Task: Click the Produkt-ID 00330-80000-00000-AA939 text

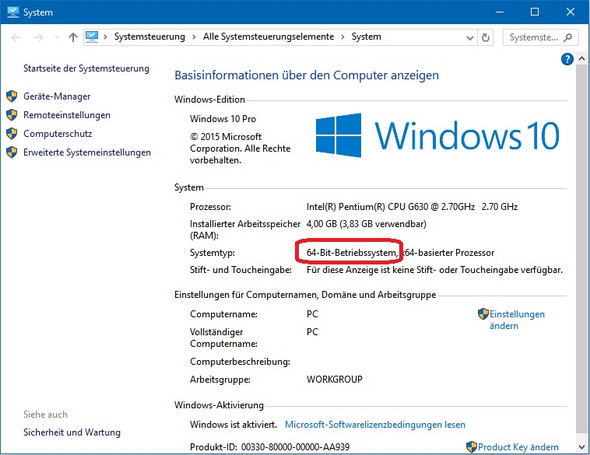Action: click(270, 447)
